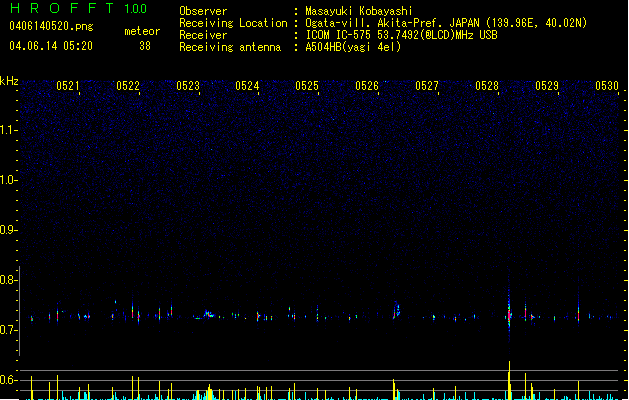This screenshot has height=400, width=629.
Task: Click the 0521 time marker
Action: point(67,86)
